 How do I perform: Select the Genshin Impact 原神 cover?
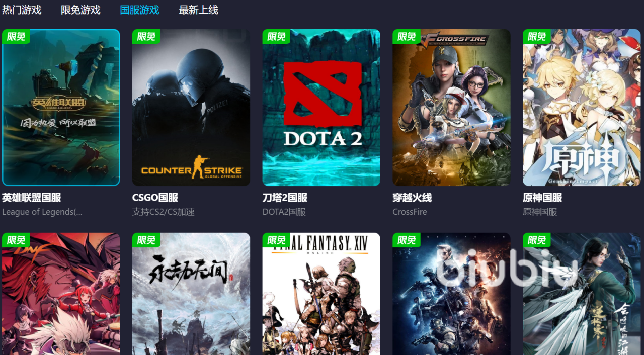click(x=582, y=108)
